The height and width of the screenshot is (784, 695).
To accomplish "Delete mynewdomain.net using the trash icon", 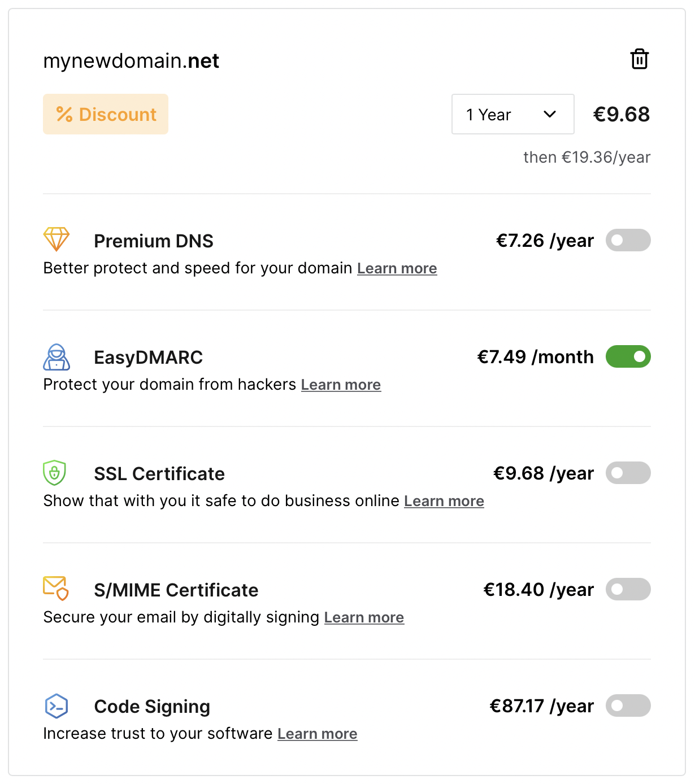I will (x=639, y=59).
